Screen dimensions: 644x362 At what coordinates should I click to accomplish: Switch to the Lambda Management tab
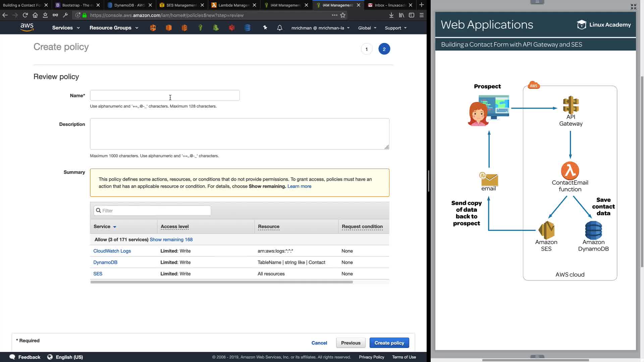pos(233,5)
